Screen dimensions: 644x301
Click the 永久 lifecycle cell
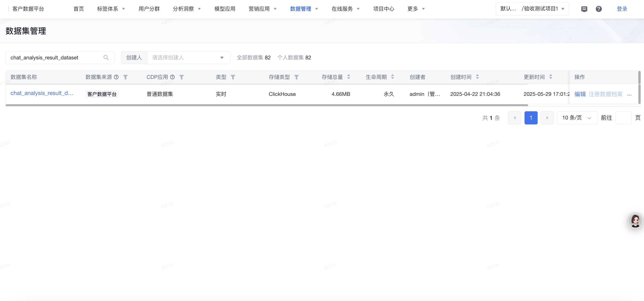click(389, 94)
